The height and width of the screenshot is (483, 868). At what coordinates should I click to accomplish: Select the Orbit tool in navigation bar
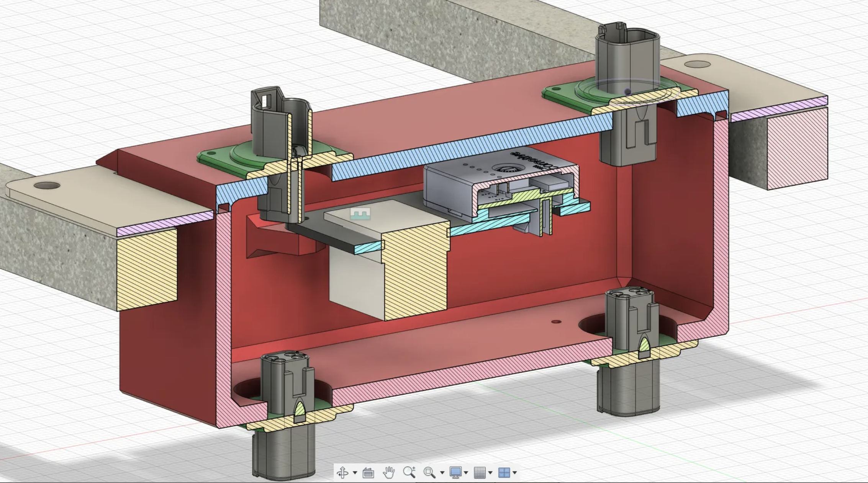point(342,473)
